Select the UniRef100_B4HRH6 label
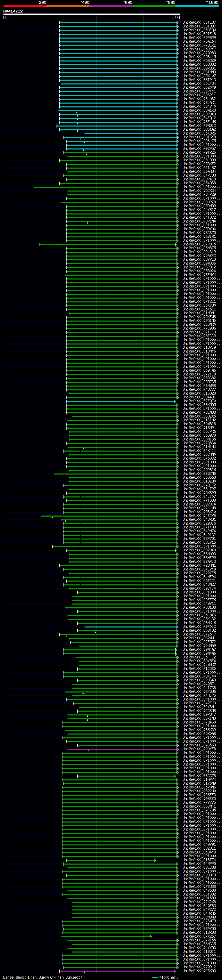Image resolution: width=222 pixels, height=980 pixels. 199,913
